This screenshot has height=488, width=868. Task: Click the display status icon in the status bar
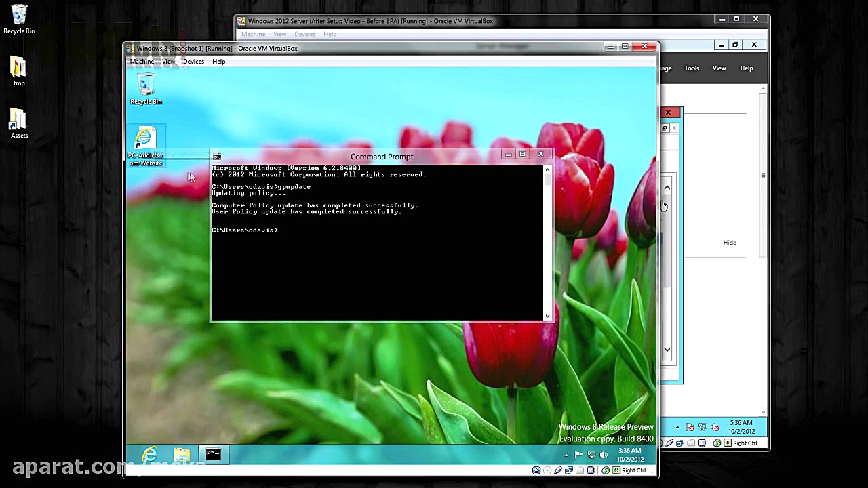tap(590, 470)
